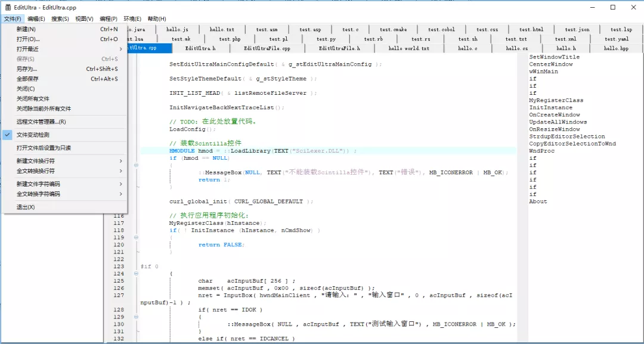Open the test.asp tab
The height and width of the screenshot is (344, 644).
click(310, 30)
